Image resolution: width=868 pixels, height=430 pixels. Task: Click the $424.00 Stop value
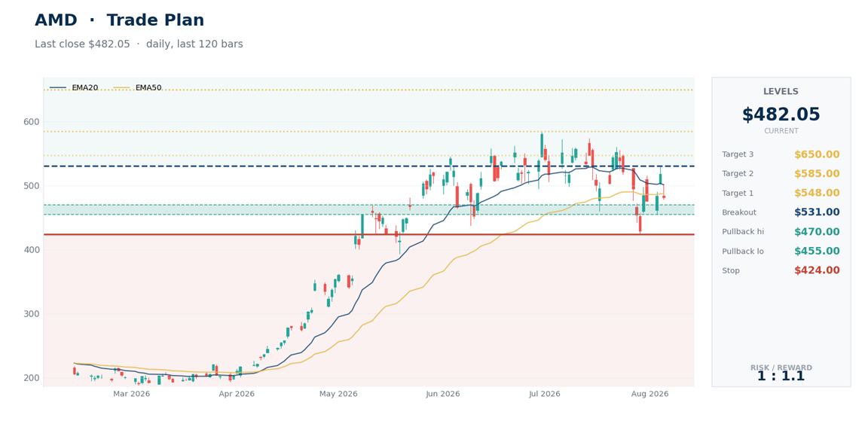[817, 270]
